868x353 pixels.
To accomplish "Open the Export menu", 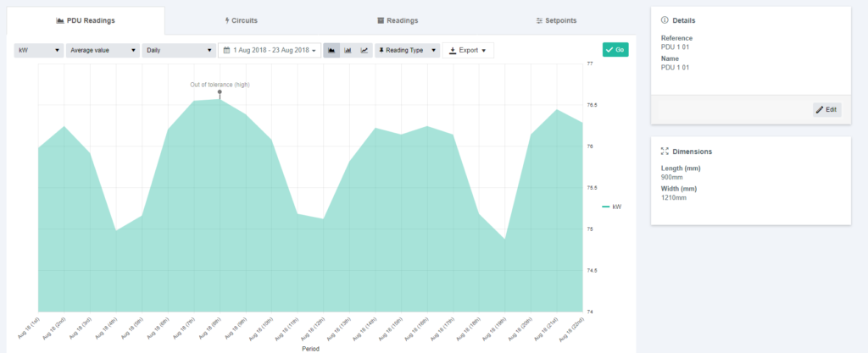I will [x=468, y=51].
